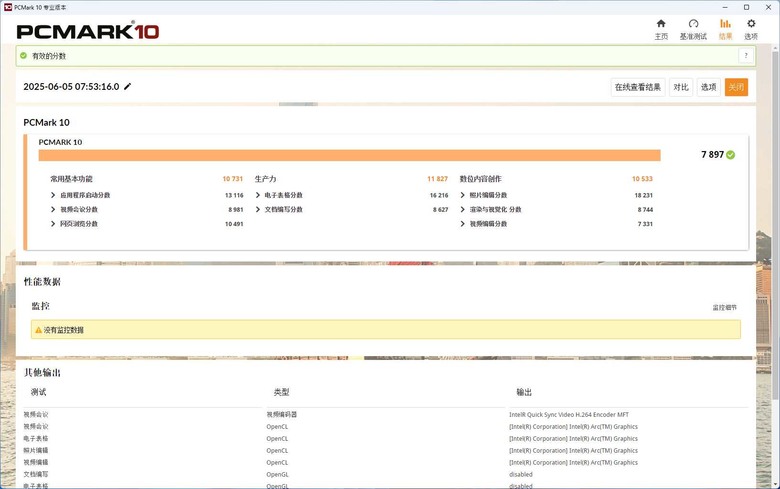Image resolution: width=780 pixels, height=489 pixels.
Task: Click the 输出 column header
Action: click(524, 392)
